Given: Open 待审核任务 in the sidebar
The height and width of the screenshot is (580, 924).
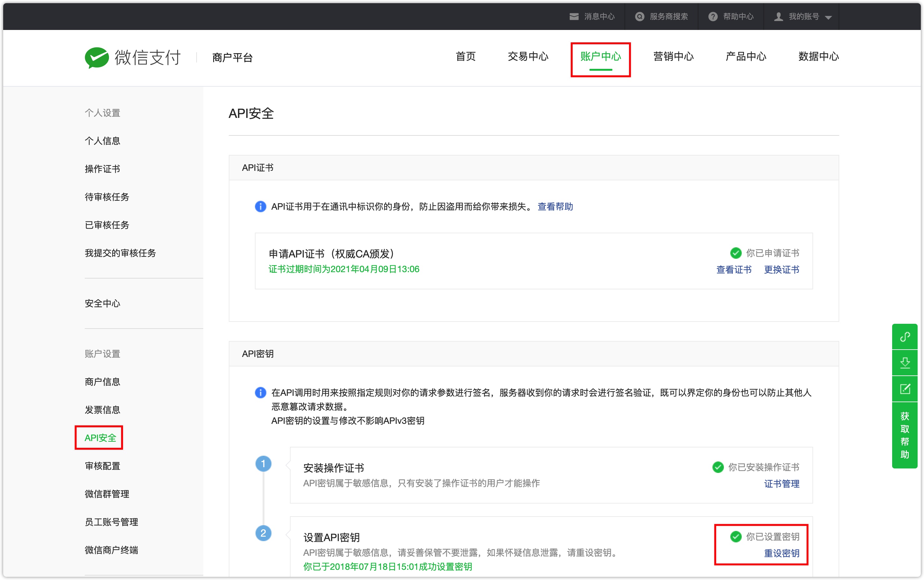Looking at the screenshot, I should [107, 197].
